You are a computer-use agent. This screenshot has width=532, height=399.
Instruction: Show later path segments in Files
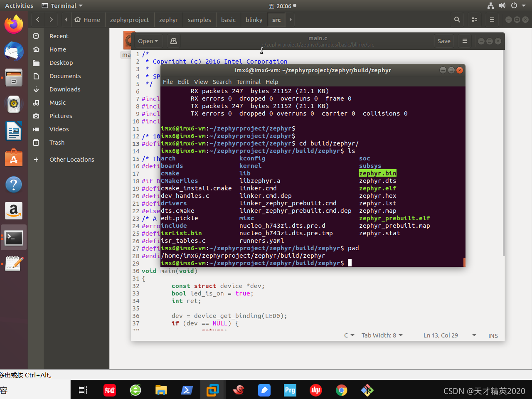pyautogui.click(x=291, y=20)
